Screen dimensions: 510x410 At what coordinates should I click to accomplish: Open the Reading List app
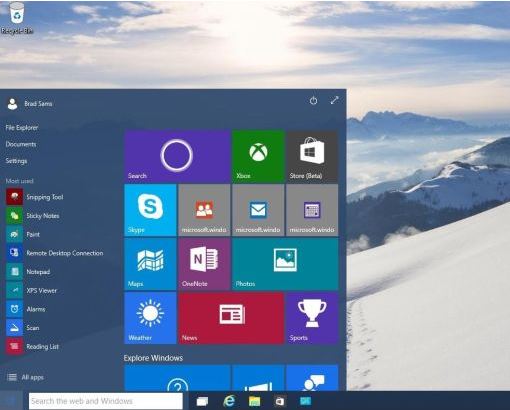(x=32, y=346)
